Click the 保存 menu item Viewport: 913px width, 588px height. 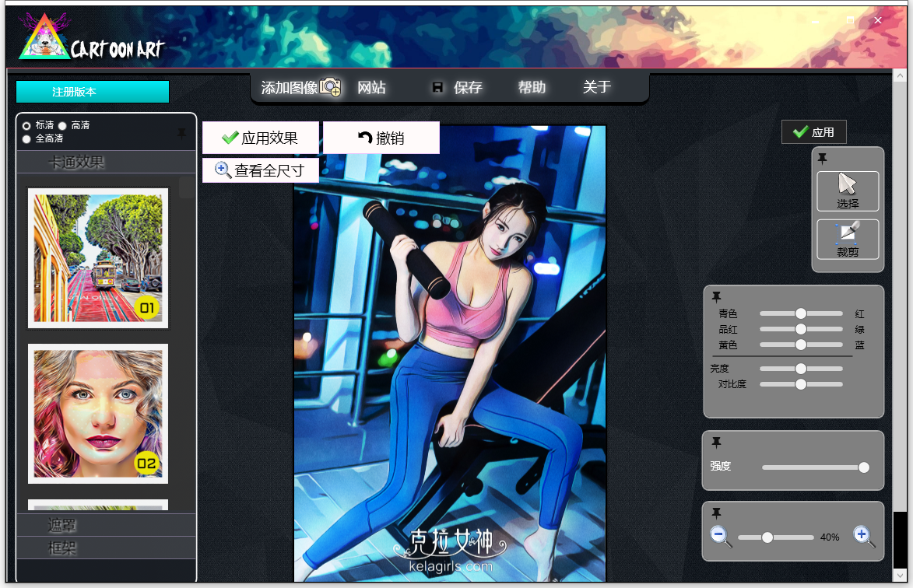click(x=468, y=87)
